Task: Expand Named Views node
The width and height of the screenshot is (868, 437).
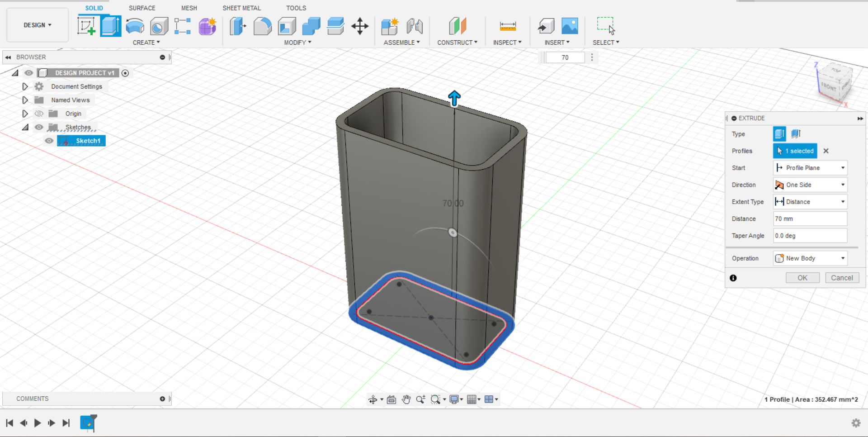Action: coord(25,100)
